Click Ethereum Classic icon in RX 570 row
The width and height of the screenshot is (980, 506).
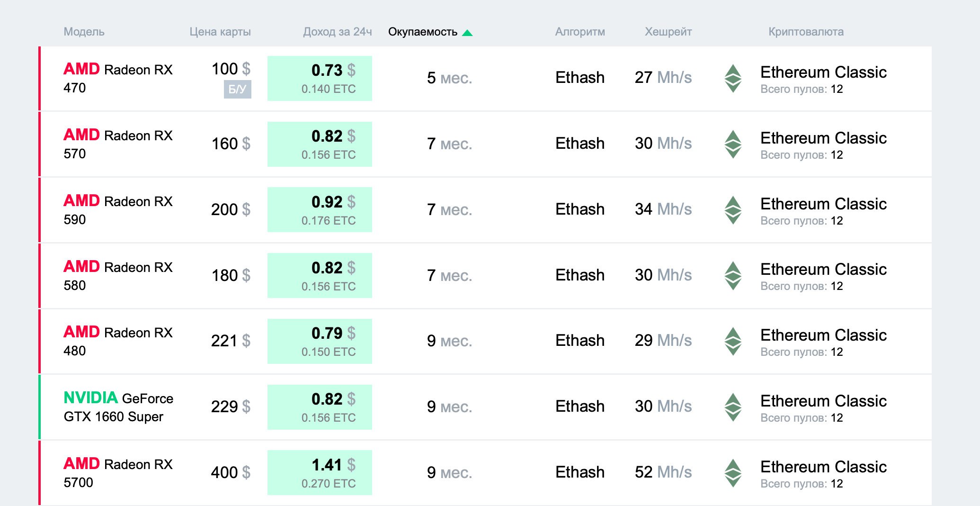coord(733,144)
